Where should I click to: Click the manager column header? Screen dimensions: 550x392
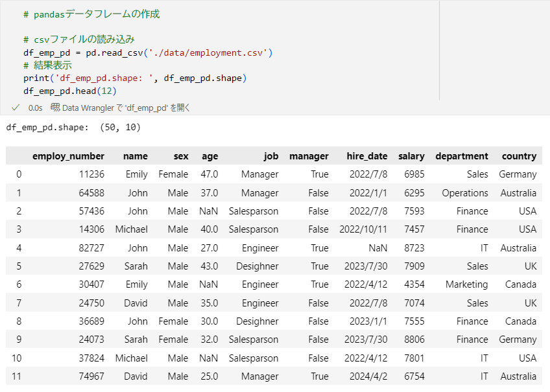pyautogui.click(x=309, y=157)
